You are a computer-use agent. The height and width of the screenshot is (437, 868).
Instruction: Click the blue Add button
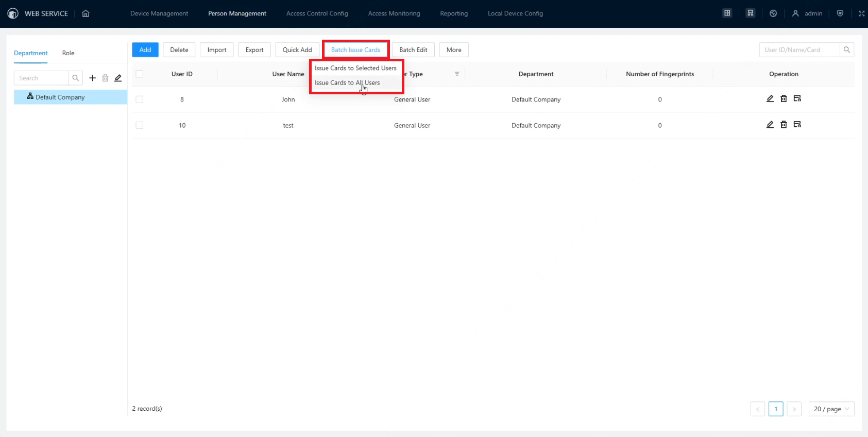point(145,49)
